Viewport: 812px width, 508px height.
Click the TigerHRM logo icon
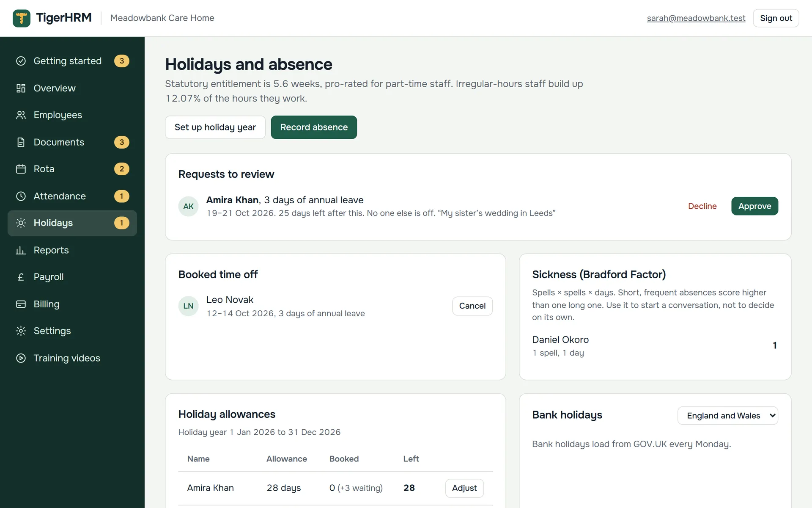(22, 18)
